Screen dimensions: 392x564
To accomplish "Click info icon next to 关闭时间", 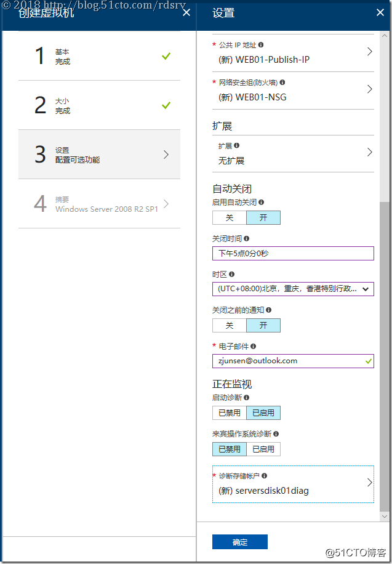I will 247,238.
